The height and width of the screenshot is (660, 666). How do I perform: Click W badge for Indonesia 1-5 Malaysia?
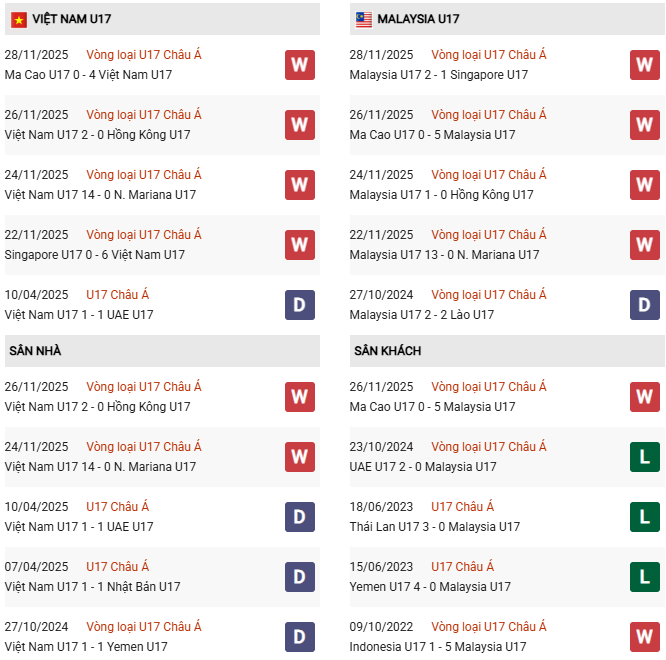[645, 637]
